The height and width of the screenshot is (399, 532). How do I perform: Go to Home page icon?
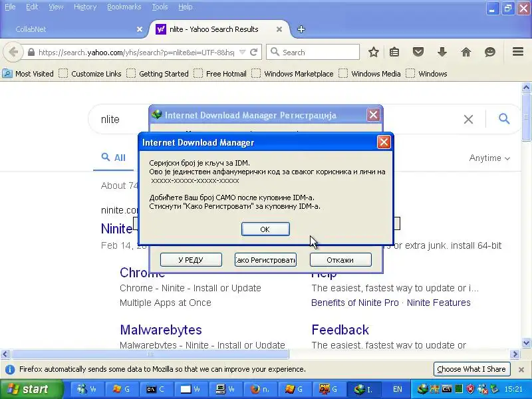click(466, 53)
